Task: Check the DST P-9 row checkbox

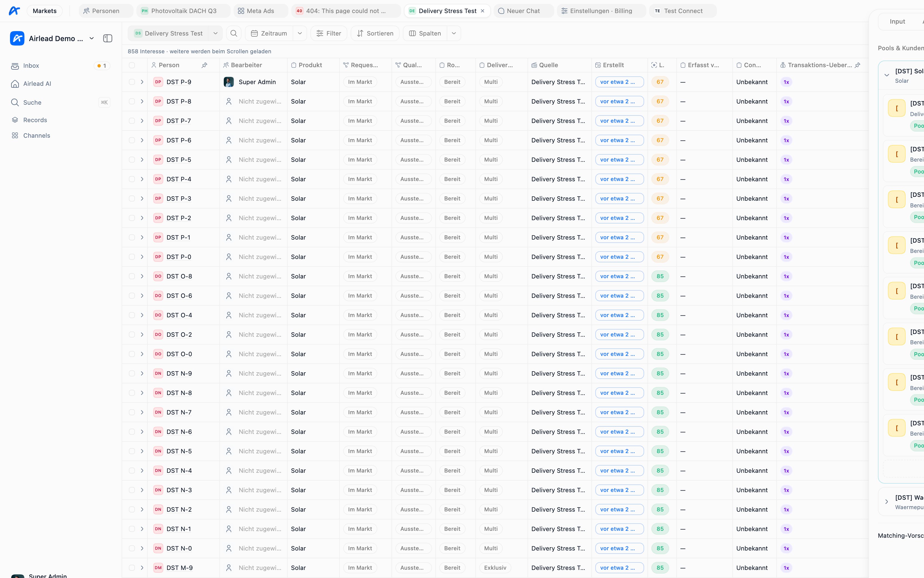Action: (x=132, y=82)
